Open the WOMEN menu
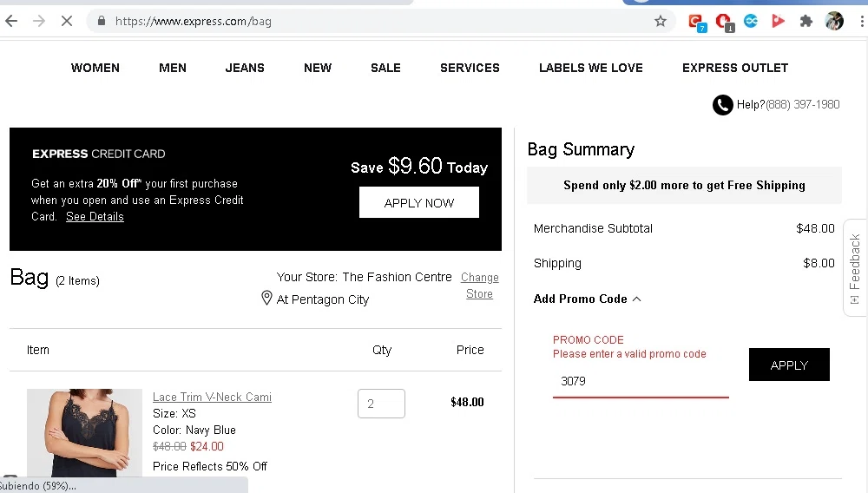This screenshot has height=493, width=868. click(x=95, y=68)
